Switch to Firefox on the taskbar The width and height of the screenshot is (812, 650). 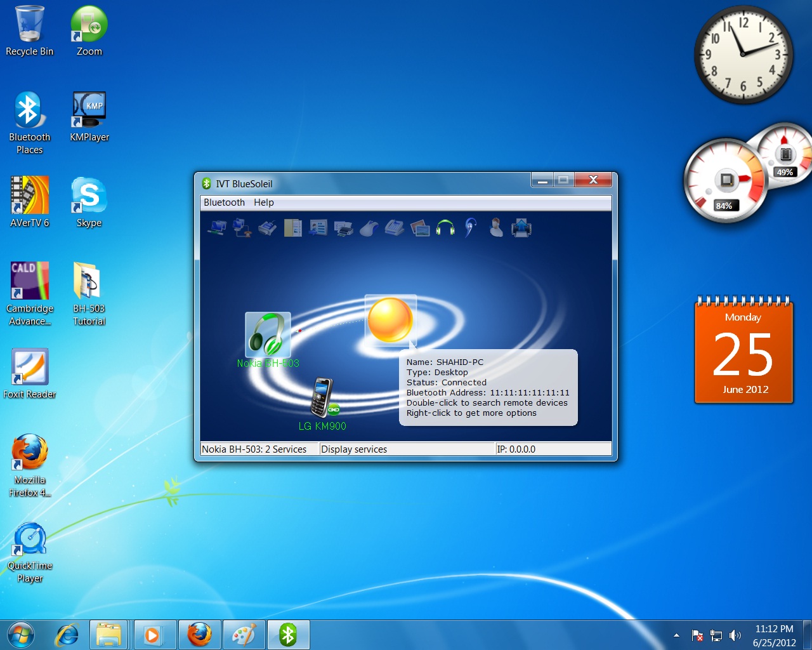click(199, 635)
